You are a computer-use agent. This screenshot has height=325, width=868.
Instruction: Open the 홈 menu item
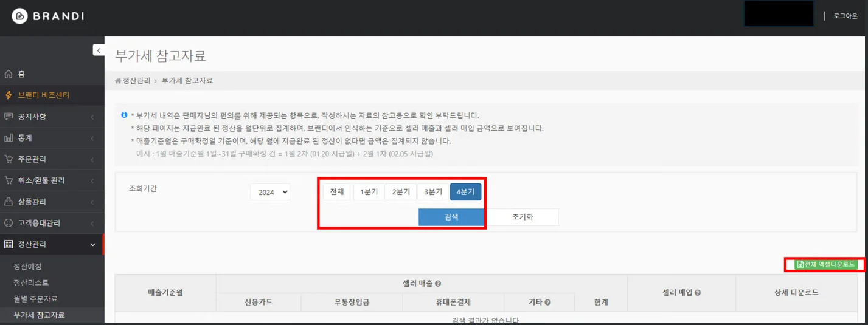52,74
